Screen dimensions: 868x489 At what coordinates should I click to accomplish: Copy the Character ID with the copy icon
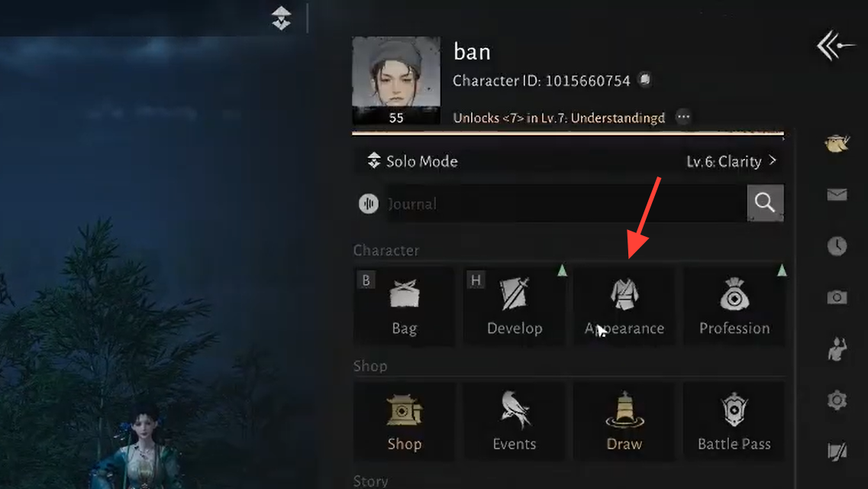point(645,79)
